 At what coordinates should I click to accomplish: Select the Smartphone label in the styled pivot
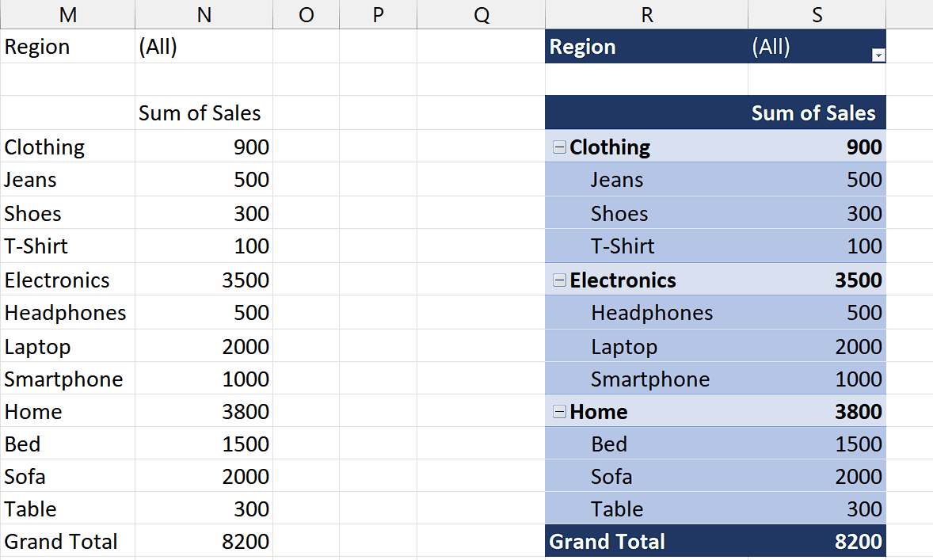coord(650,379)
